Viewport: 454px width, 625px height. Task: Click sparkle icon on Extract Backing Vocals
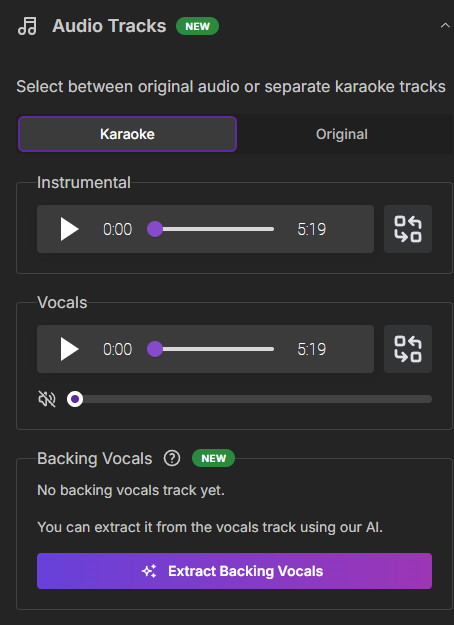149,571
